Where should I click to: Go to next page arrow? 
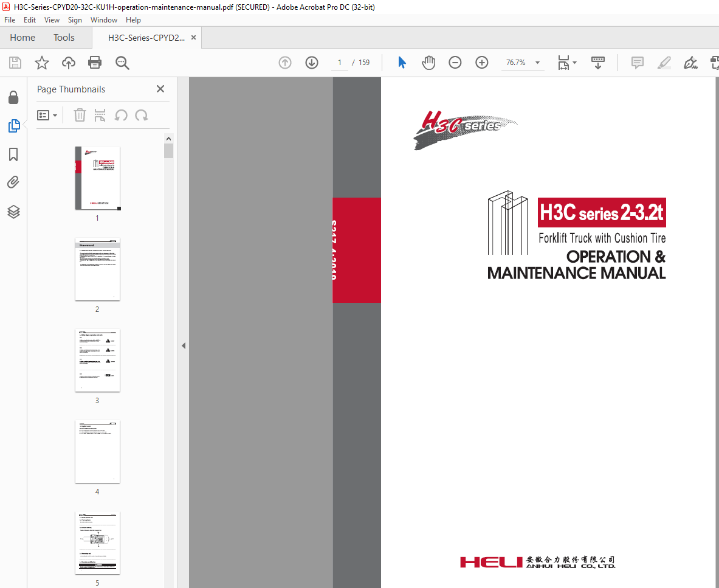312,63
